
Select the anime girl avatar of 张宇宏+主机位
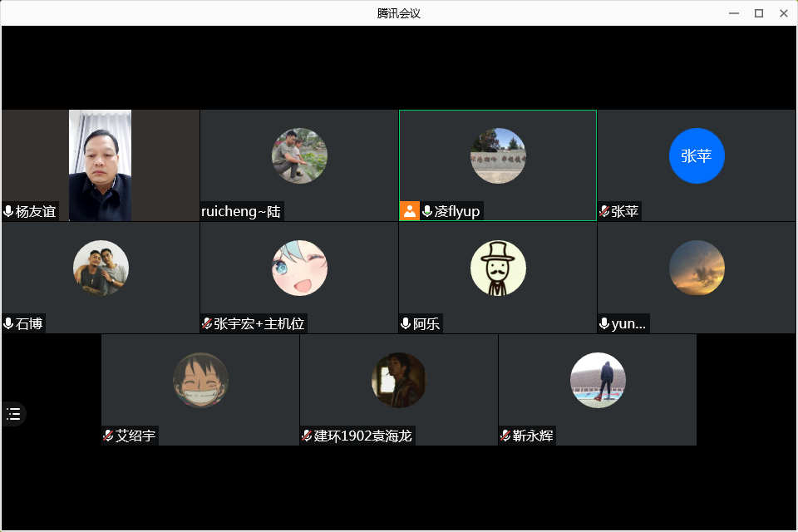(x=299, y=268)
